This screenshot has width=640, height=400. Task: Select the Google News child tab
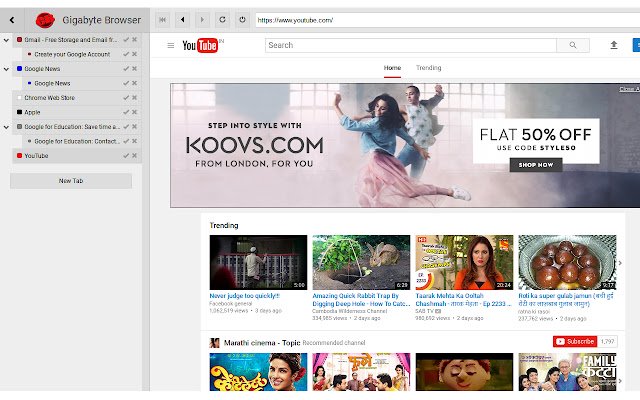coord(52,83)
